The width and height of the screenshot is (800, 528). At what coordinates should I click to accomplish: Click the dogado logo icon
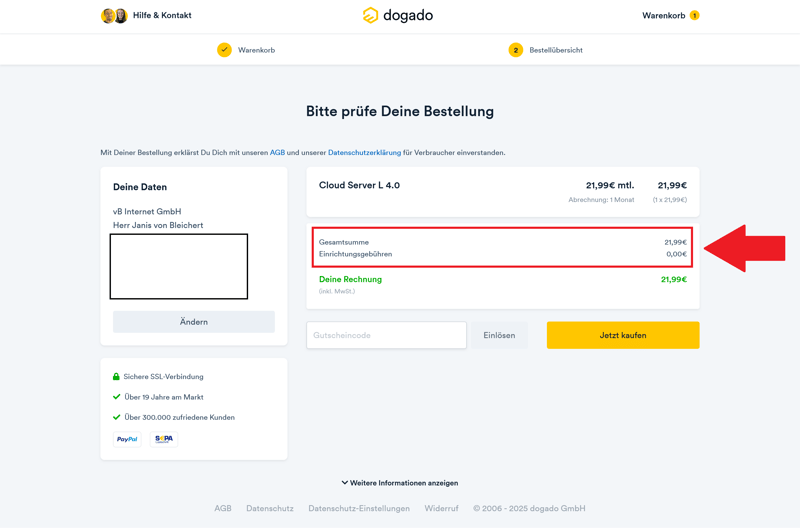click(x=370, y=15)
